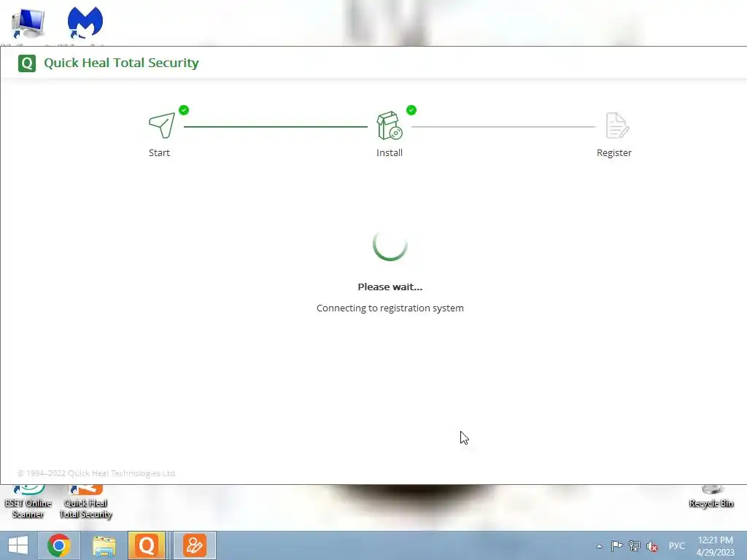Open taskbar clock showing 12:21 PM
The image size is (747, 560).
[715, 546]
